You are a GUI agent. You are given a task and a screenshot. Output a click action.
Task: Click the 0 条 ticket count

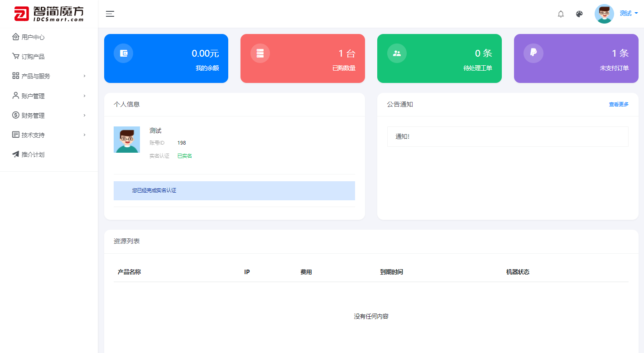(483, 53)
